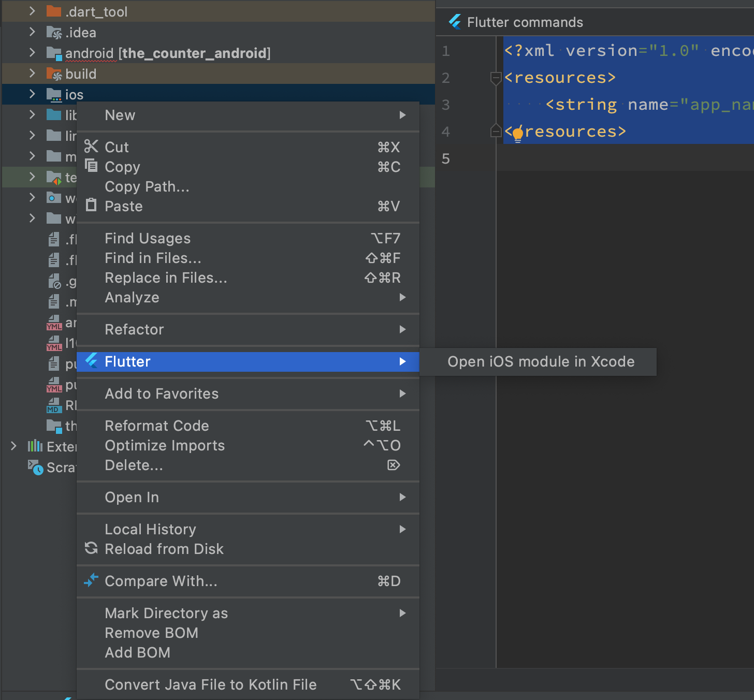Expand the android module in the project tree
The image size is (754, 700).
coord(32,52)
